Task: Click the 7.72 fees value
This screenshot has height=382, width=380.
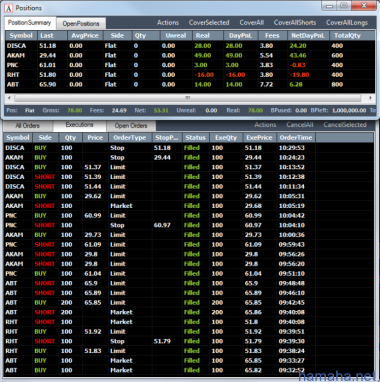Action: (266, 84)
